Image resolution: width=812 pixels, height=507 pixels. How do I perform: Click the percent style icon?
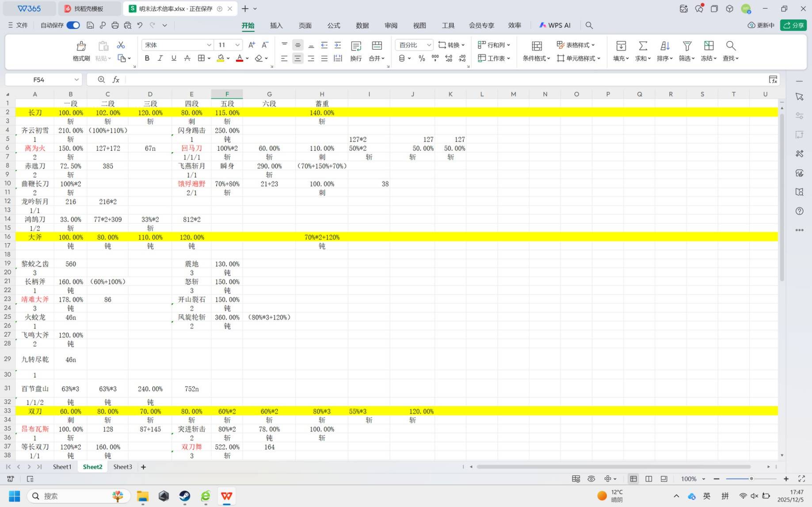pos(422,58)
